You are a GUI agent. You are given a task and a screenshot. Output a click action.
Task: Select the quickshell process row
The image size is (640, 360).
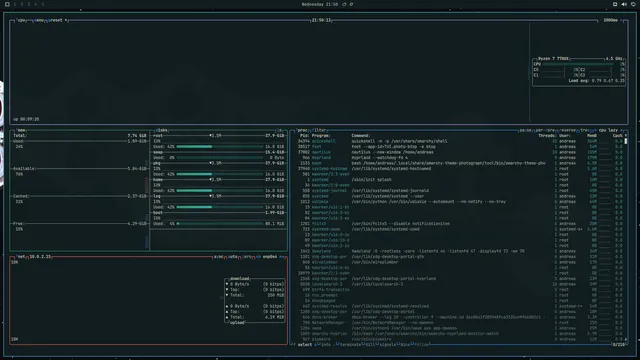pyautogui.click(x=460, y=141)
